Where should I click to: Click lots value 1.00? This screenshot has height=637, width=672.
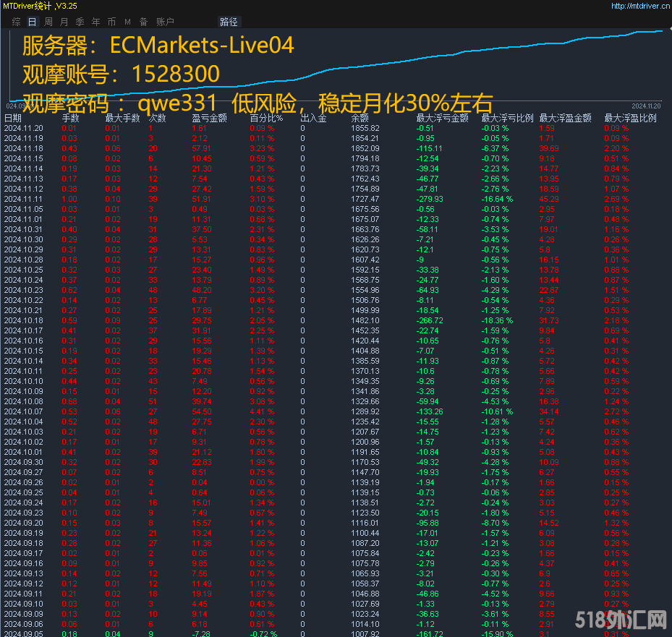[x=69, y=199]
